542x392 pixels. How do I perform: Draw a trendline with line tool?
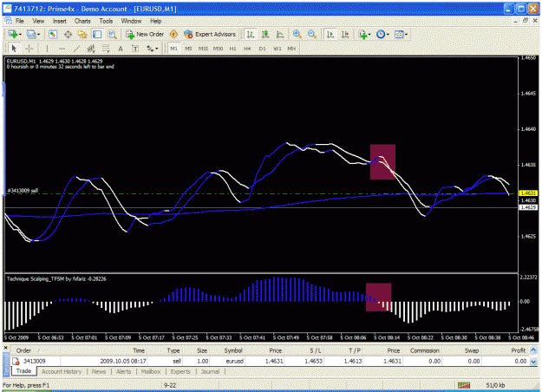point(76,49)
